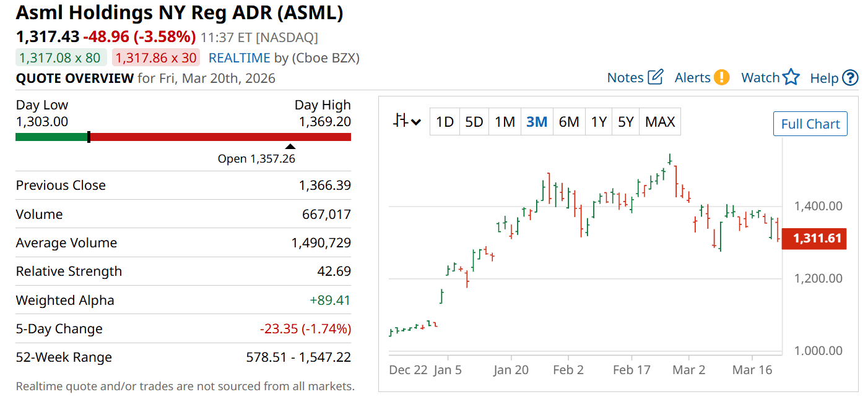Click the Weighted Alpha row label
This screenshot has height=397, width=868.
(x=65, y=301)
